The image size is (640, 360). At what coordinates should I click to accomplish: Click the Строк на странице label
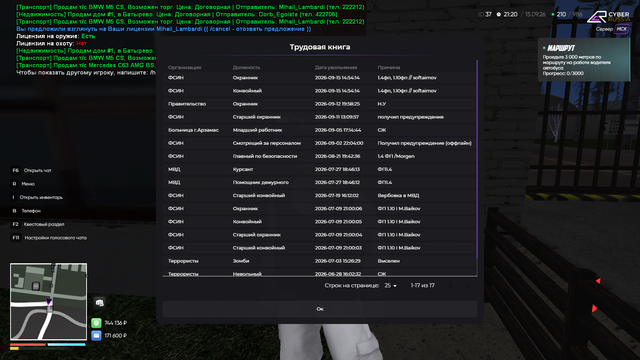(x=352, y=286)
